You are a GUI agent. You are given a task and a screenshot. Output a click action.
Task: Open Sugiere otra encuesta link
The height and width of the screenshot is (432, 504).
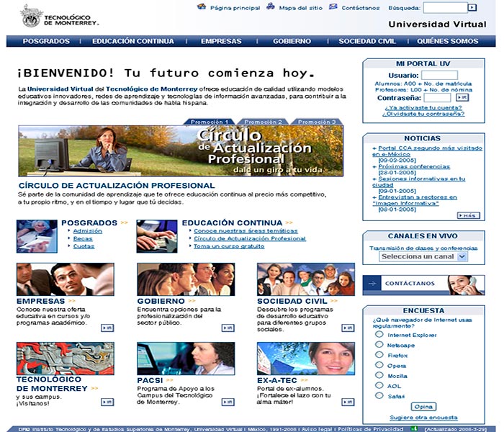(x=423, y=418)
